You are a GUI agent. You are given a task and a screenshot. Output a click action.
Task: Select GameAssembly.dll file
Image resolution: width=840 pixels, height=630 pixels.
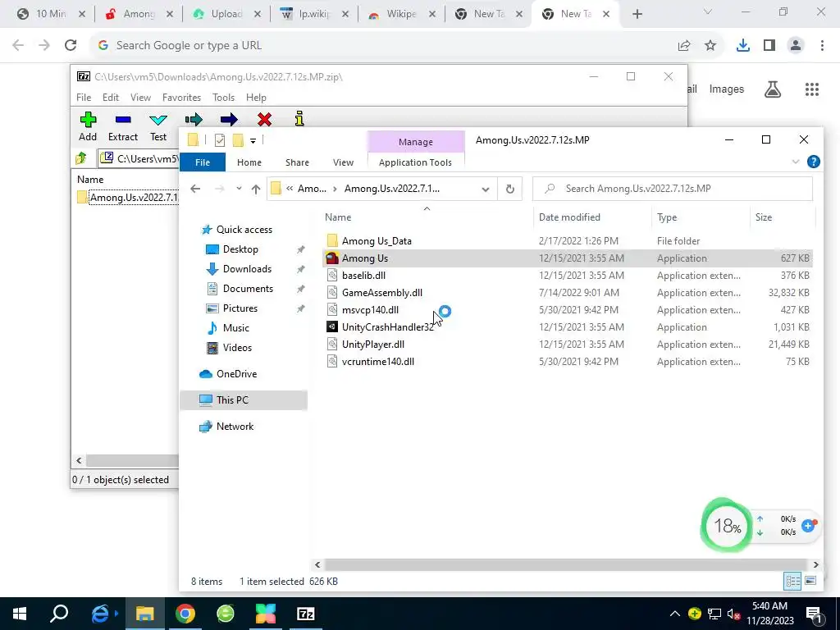[382, 293]
